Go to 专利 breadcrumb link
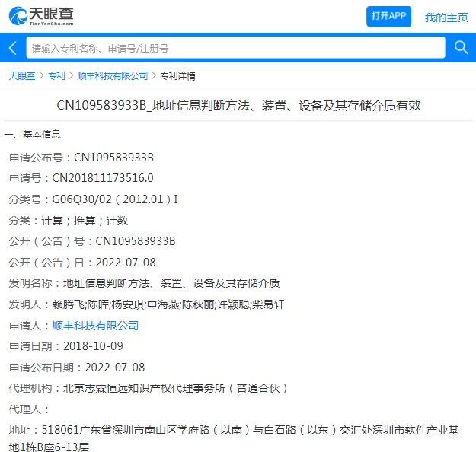This screenshot has width=476, height=452. (x=56, y=76)
